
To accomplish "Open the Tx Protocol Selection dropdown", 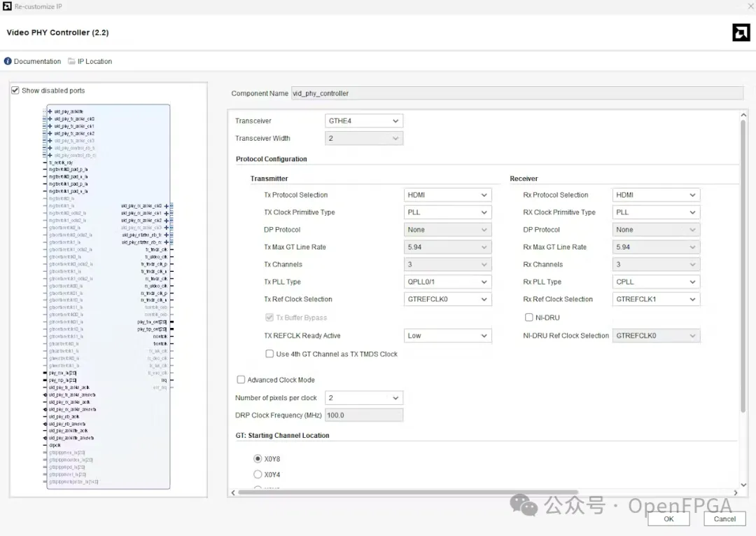I will 447,195.
